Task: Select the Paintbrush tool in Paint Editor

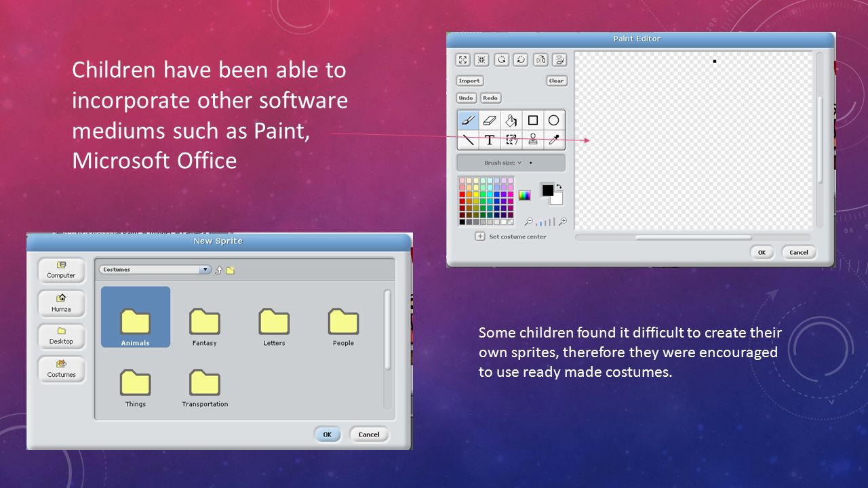Action: click(468, 121)
